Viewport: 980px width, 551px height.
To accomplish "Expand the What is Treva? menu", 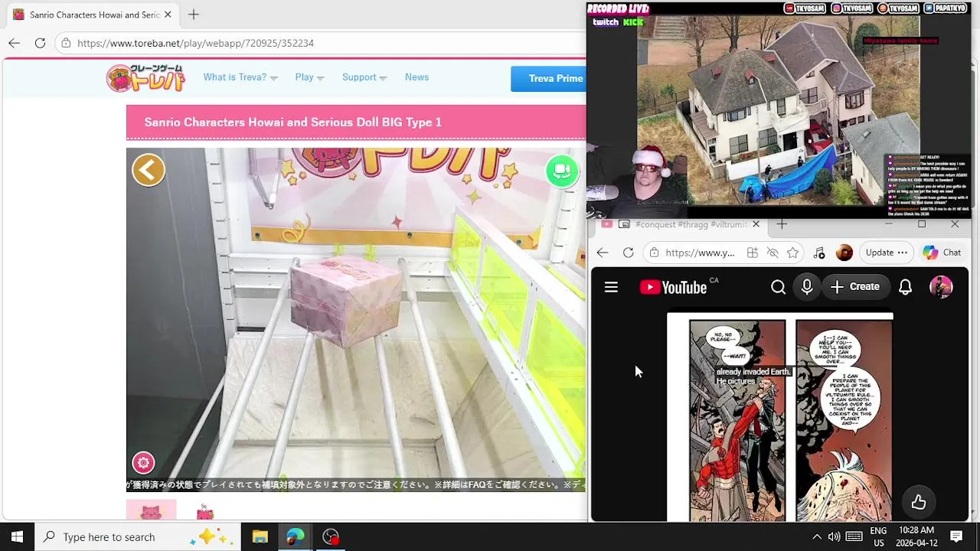I will [240, 77].
